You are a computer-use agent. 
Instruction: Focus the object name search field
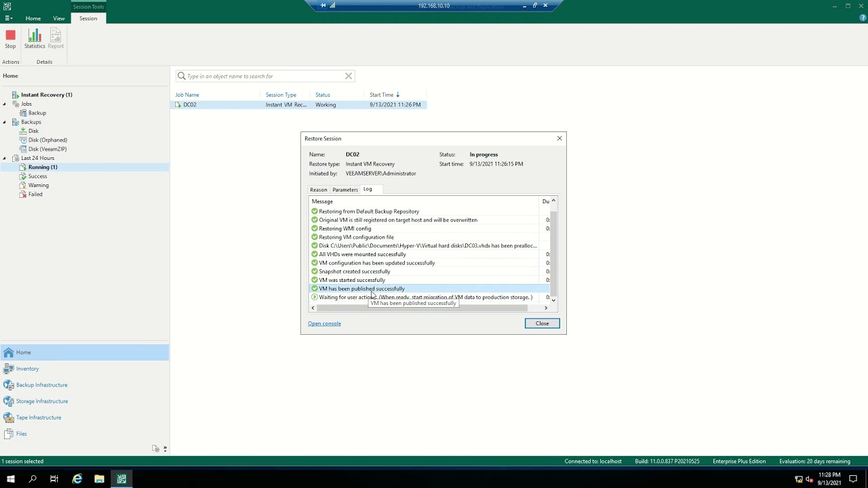(x=264, y=76)
